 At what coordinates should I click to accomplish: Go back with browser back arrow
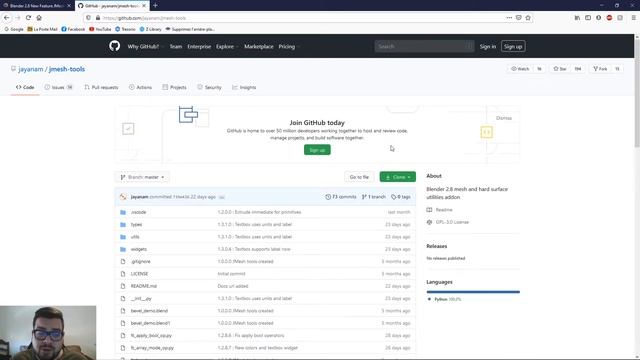(7, 18)
